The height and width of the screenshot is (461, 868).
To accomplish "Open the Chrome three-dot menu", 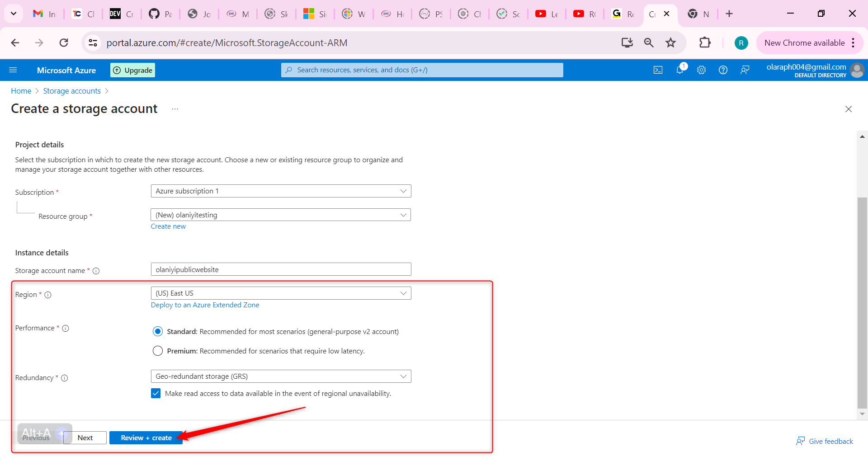I will point(853,43).
